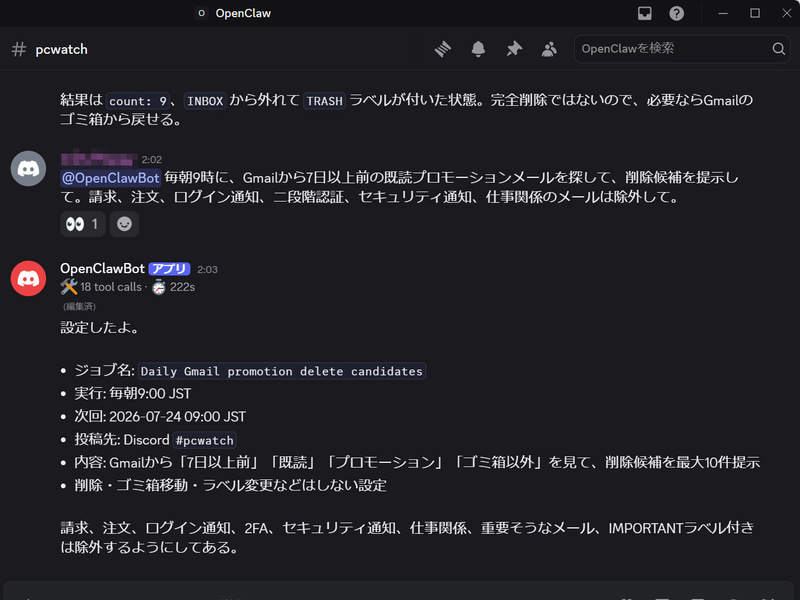The height and width of the screenshot is (600, 800).
Task: Close the OpenClaw window
Action: tap(787, 13)
